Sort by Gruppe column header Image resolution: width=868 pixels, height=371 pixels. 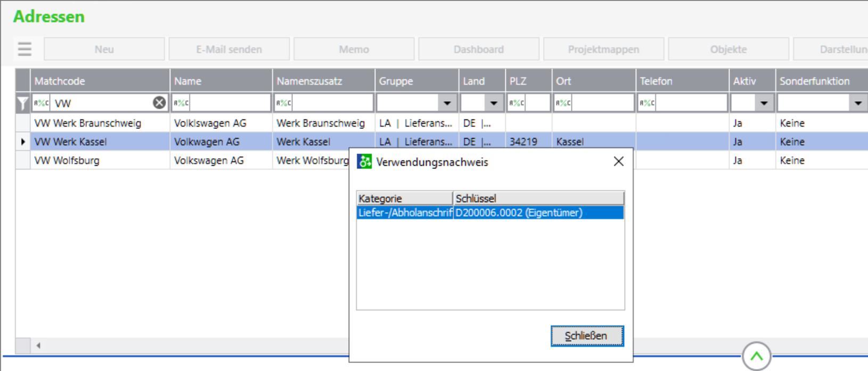pos(417,81)
